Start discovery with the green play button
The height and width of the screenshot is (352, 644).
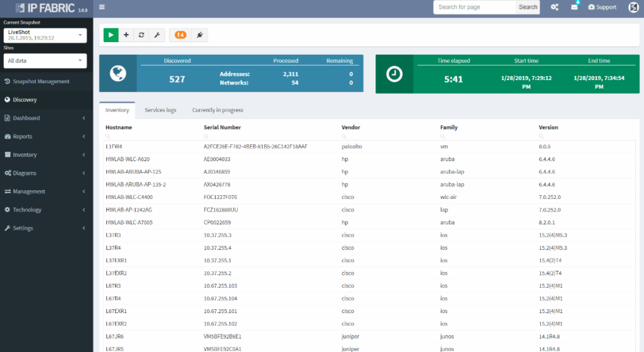pyautogui.click(x=111, y=35)
